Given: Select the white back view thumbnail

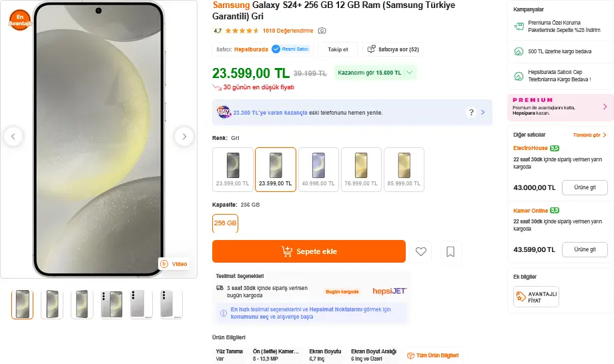Looking at the screenshot, I should [x=141, y=305].
